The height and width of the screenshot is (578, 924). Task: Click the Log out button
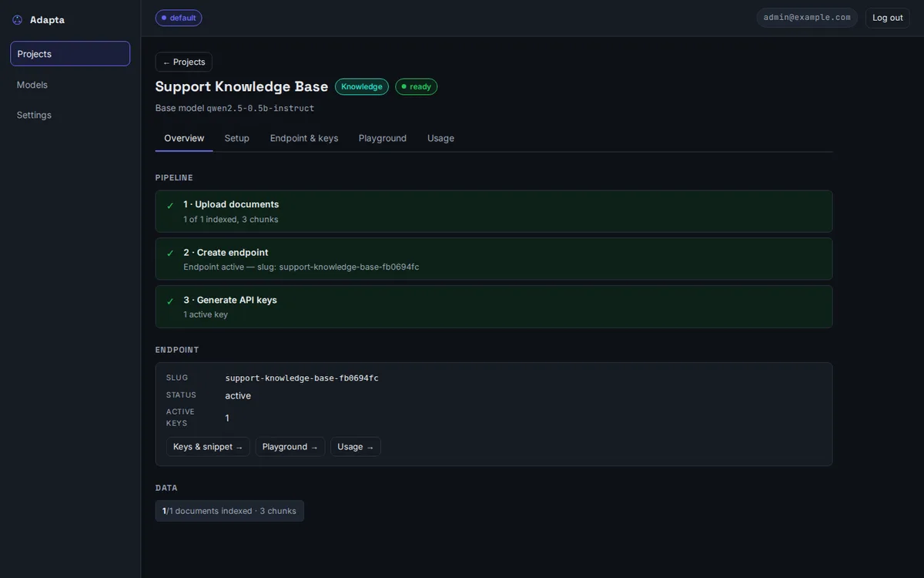(888, 18)
